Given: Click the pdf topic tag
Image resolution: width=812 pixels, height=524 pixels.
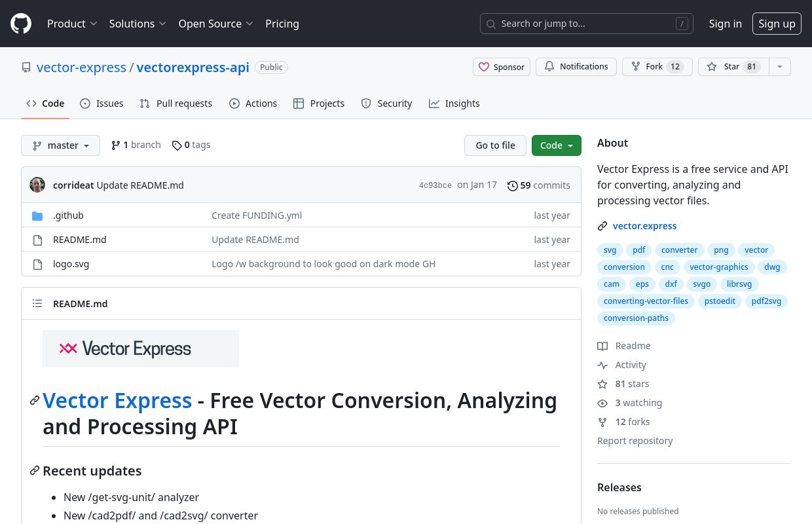Looking at the screenshot, I should click(639, 250).
